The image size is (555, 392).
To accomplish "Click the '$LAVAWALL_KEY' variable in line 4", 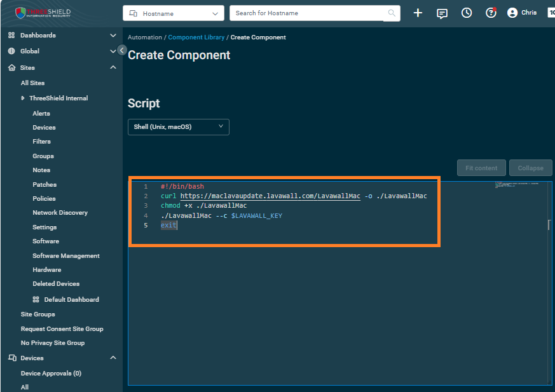I will click(x=257, y=216).
